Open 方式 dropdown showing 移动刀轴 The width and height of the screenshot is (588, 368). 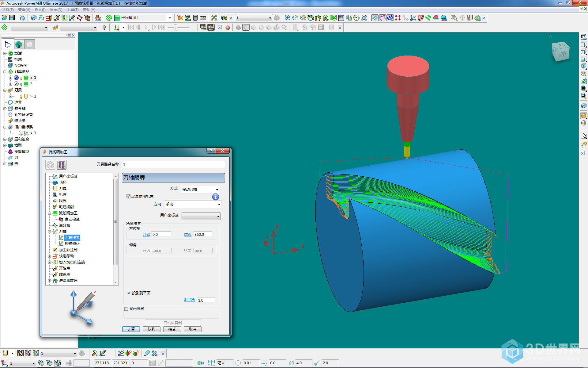coord(200,190)
